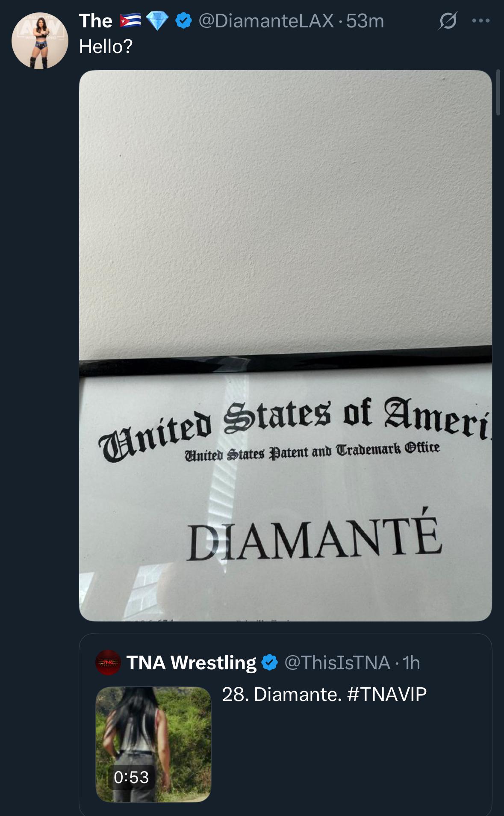Open the three-dot more options menu
Image resolution: width=504 pixels, height=816 pixels.
pyautogui.click(x=480, y=20)
